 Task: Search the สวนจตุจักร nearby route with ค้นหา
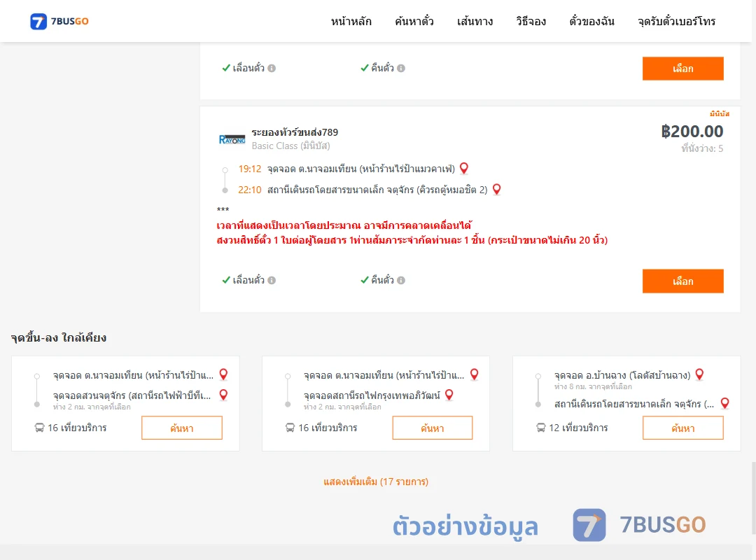coord(182,428)
